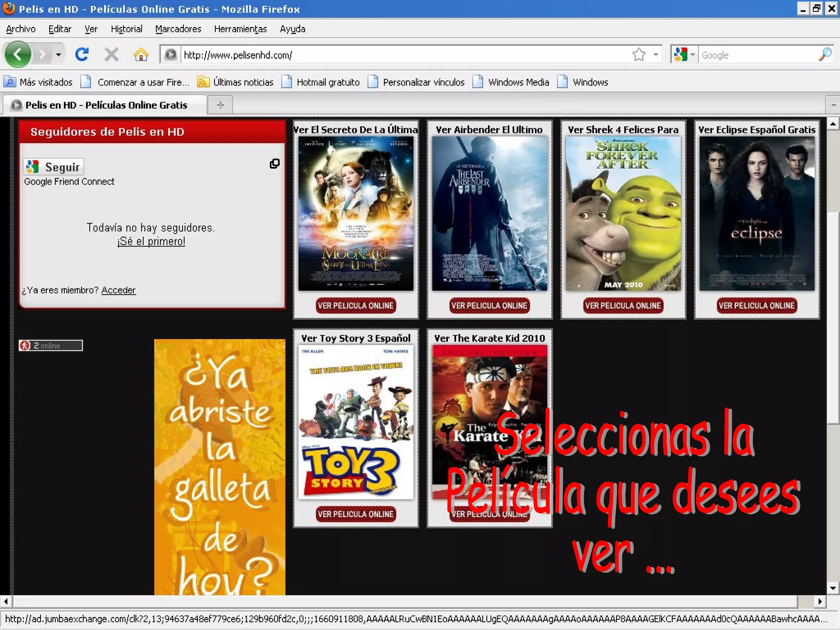840x630 pixels.
Task: Expand the list all tabs dropdown
Action: click(x=833, y=105)
